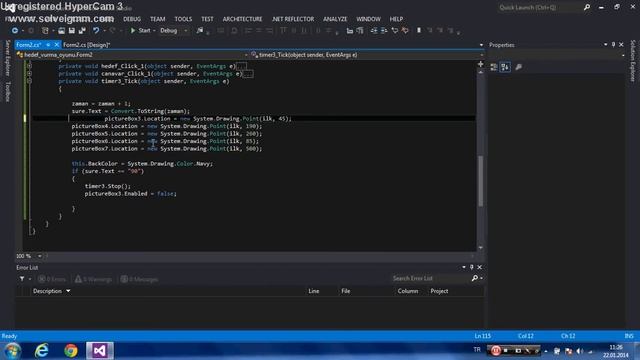Image resolution: width=640 pixels, height=360 pixels.
Task: Click the New Project toolbar icon
Action: pyautogui.click(x=45, y=31)
